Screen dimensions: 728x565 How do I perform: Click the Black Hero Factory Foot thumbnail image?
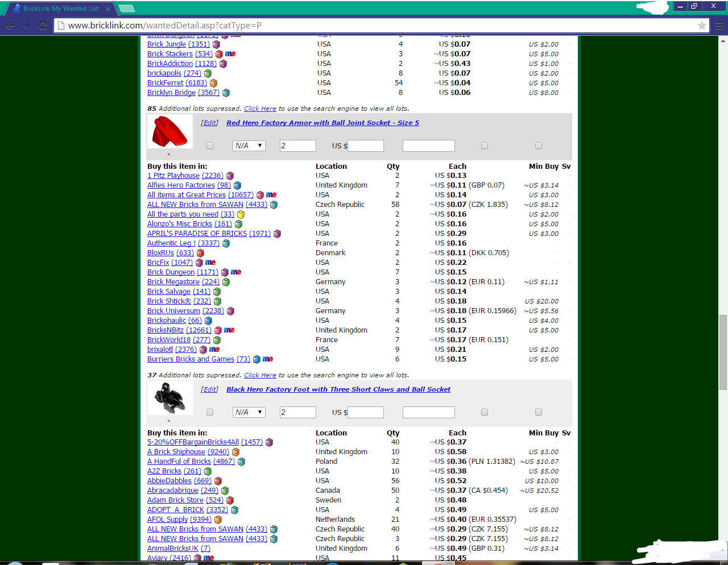click(x=170, y=398)
